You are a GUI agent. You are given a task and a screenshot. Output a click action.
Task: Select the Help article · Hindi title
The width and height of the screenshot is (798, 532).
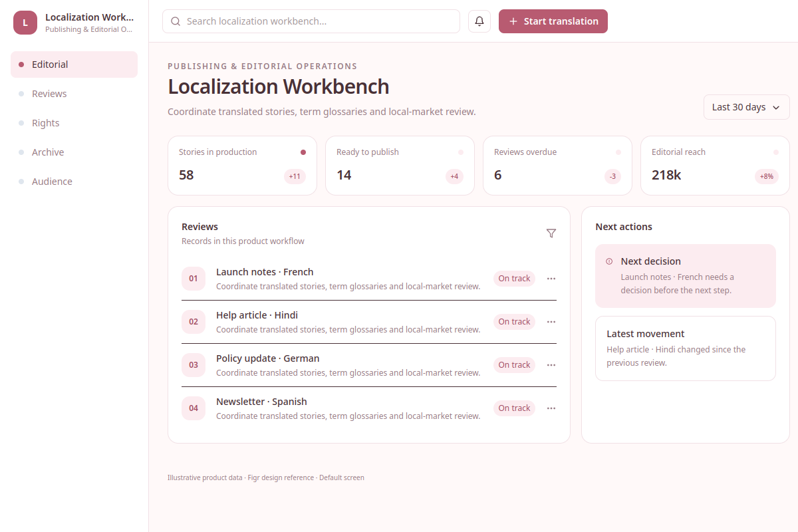257,315
